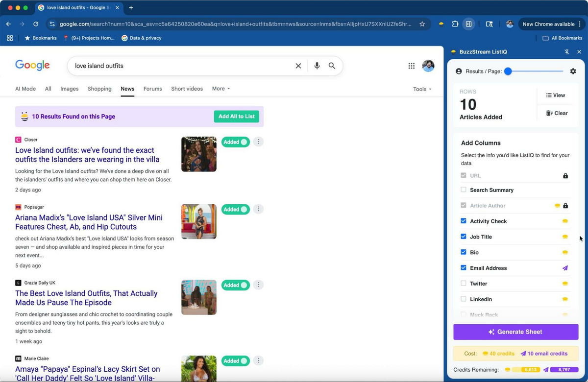Click the Generate Sheet button
The image size is (588, 382).
tap(515, 332)
